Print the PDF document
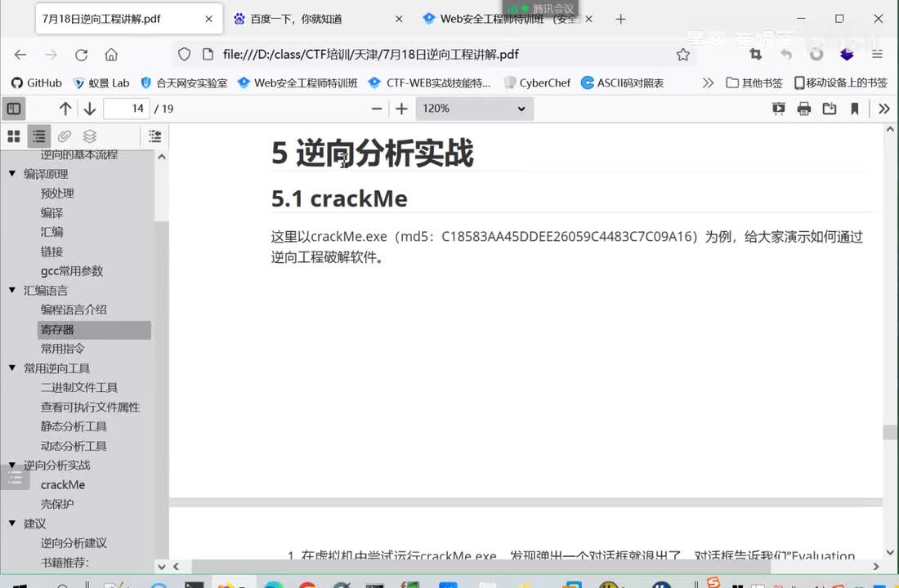The height and width of the screenshot is (588, 899). click(x=804, y=109)
